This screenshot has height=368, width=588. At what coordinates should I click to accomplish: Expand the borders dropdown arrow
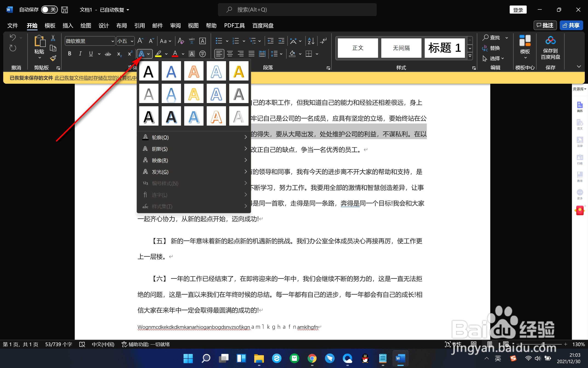click(x=317, y=54)
